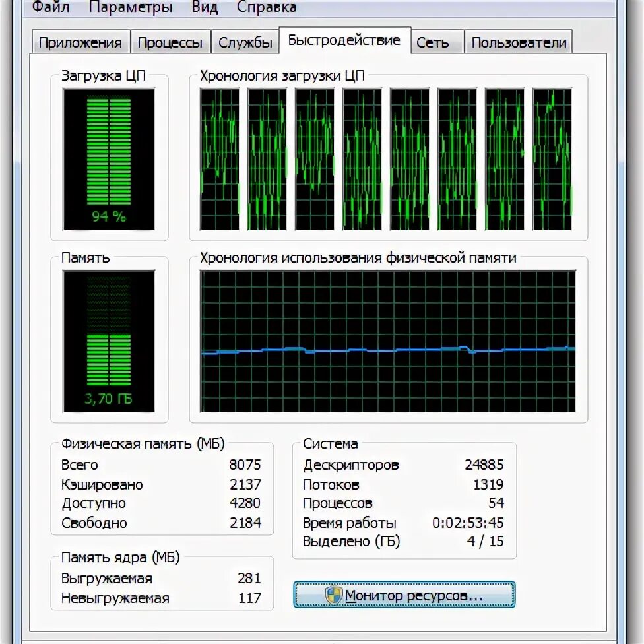Switch to the Приложения tab

coord(80,42)
